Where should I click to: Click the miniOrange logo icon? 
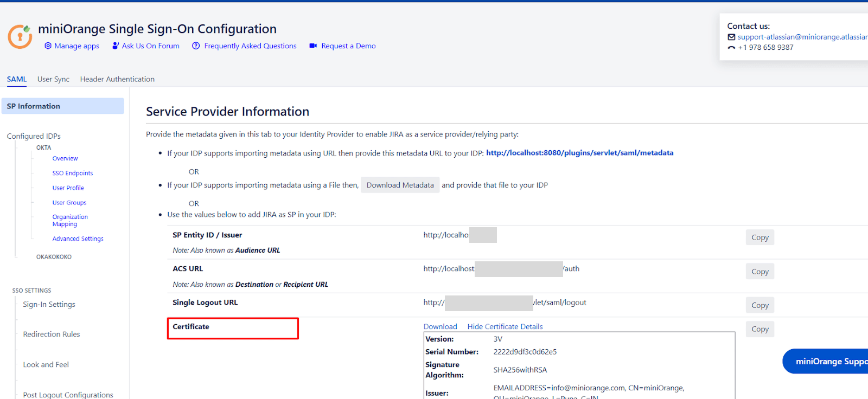(x=20, y=36)
